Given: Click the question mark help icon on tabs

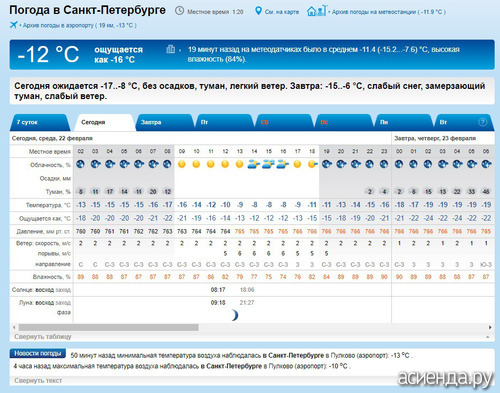Looking at the screenshot, I should (482, 122).
